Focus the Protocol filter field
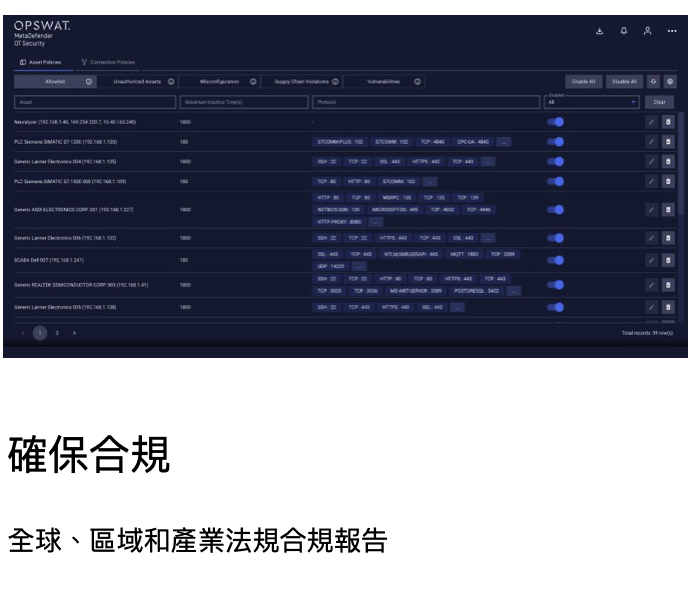 426,102
